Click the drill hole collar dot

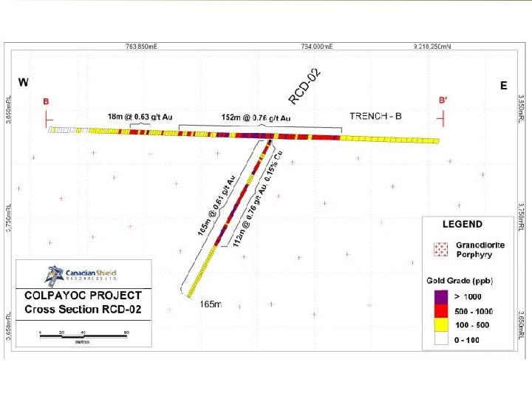(270, 141)
